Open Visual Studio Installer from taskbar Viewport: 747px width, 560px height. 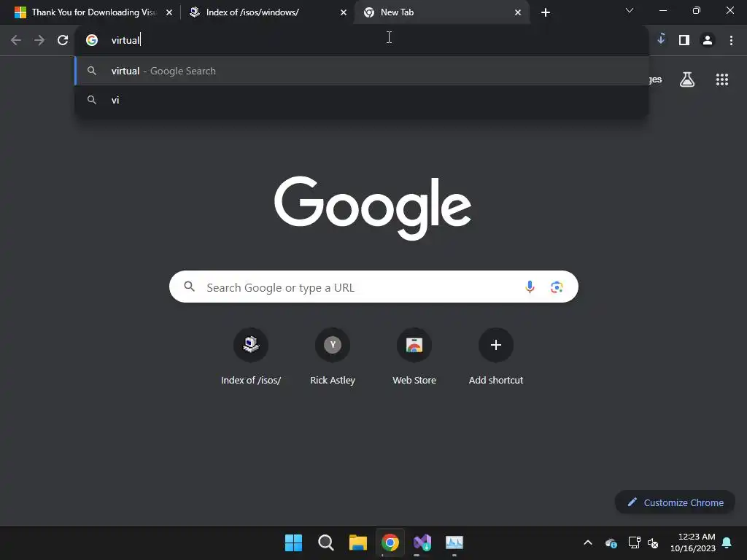click(x=422, y=542)
